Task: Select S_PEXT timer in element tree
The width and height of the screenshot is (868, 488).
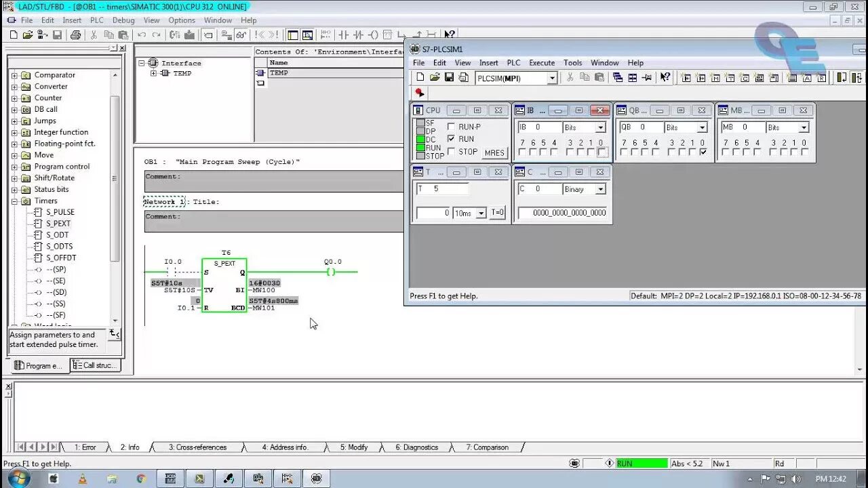Action: (58, 224)
